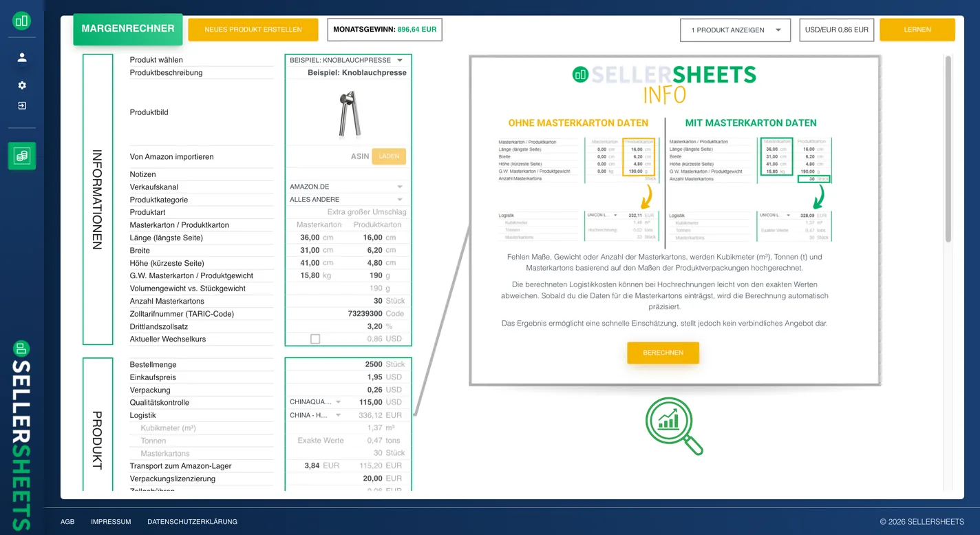The width and height of the screenshot is (980, 535).
Task: Click the Berechnen button
Action: click(663, 353)
